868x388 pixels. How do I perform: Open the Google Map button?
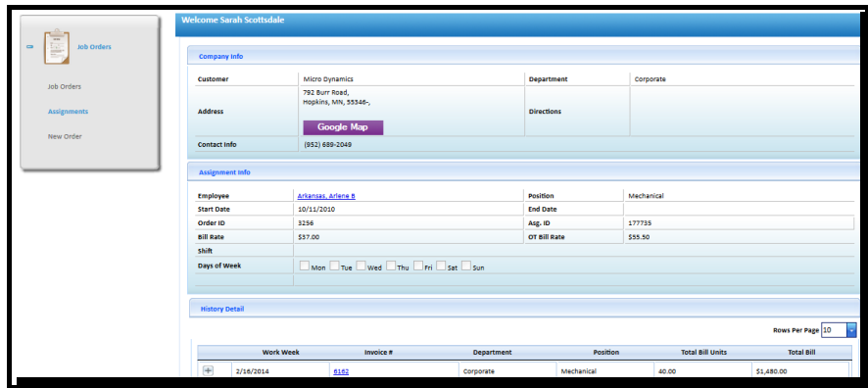coord(343,127)
